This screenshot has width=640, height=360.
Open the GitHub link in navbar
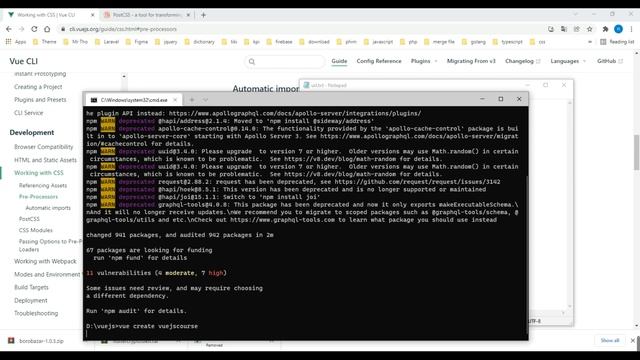coord(610,61)
